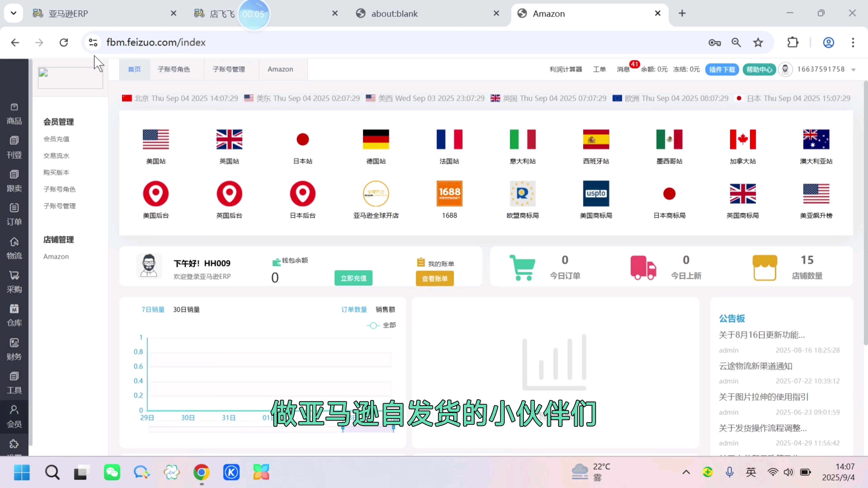This screenshot has width=868, height=488.
Task: Open notice 云途物流新渠道通知
Action: 755,366
